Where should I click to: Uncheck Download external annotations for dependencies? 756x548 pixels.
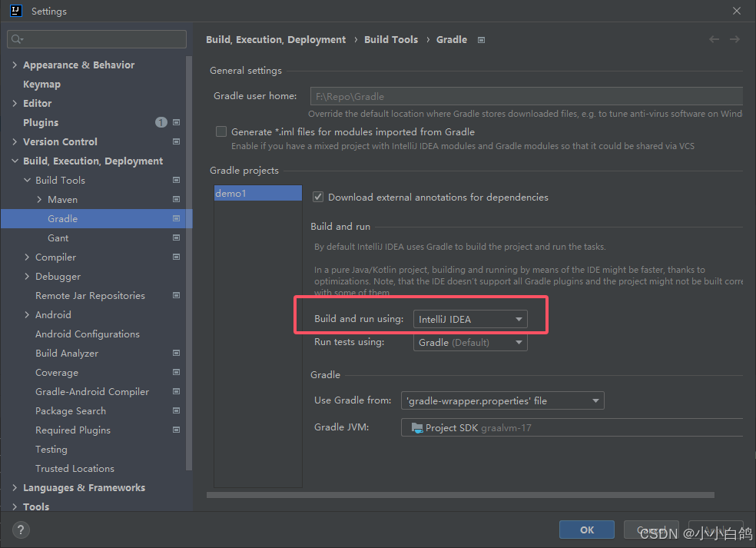point(318,197)
